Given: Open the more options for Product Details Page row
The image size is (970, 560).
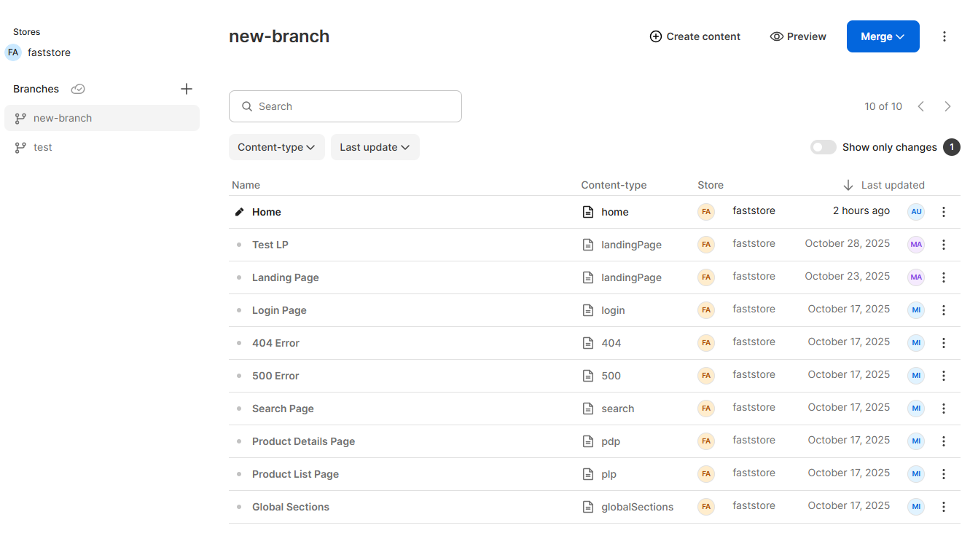Looking at the screenshot, I should 944,441.
